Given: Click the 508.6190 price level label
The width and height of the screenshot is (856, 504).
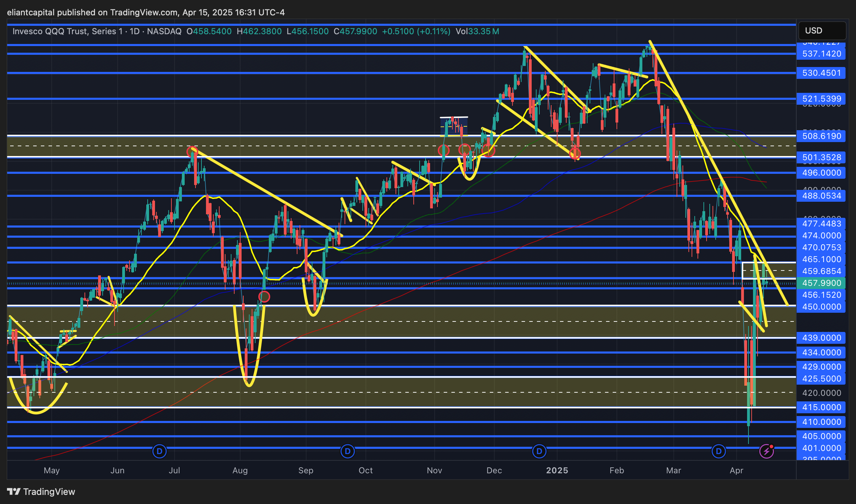Looking at the screenshot, I should [x=821, y=136].
